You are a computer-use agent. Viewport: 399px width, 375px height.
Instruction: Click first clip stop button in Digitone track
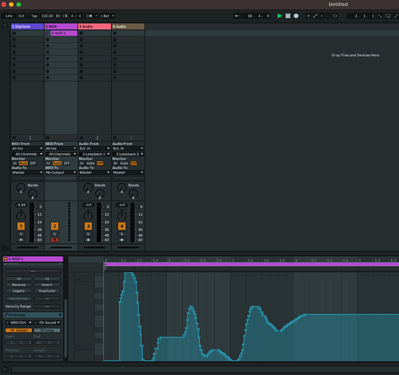point(14,33)
